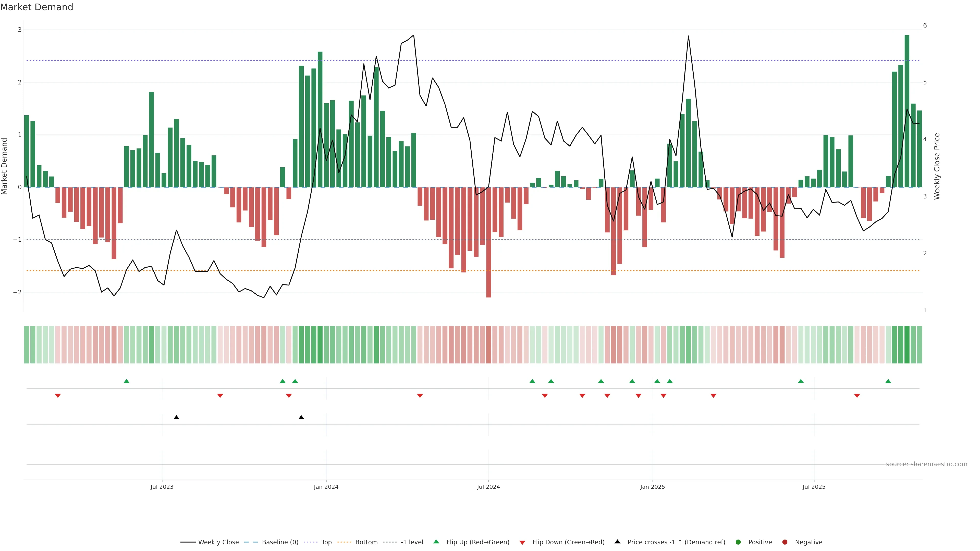Viewport: 980px width, 551px height.
Task: Click the darkest green heatmap cell at right end
Action: (907, 345)
